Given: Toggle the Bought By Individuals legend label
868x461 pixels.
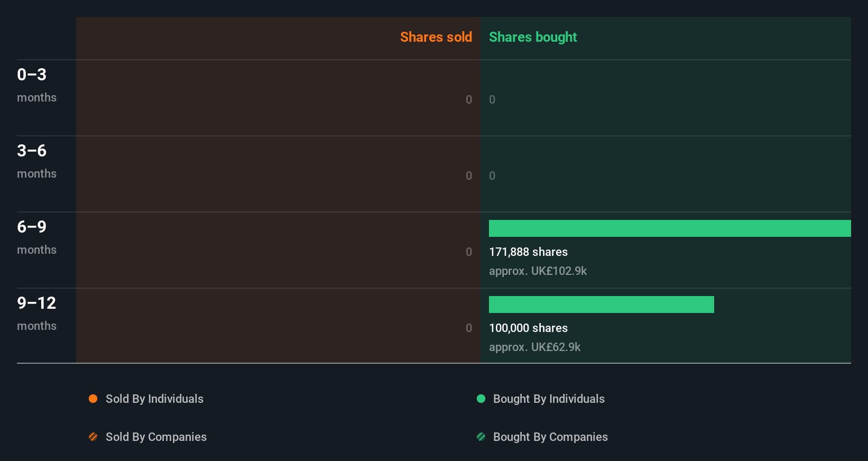Looking at the screenshot, I should pos(549,399).
